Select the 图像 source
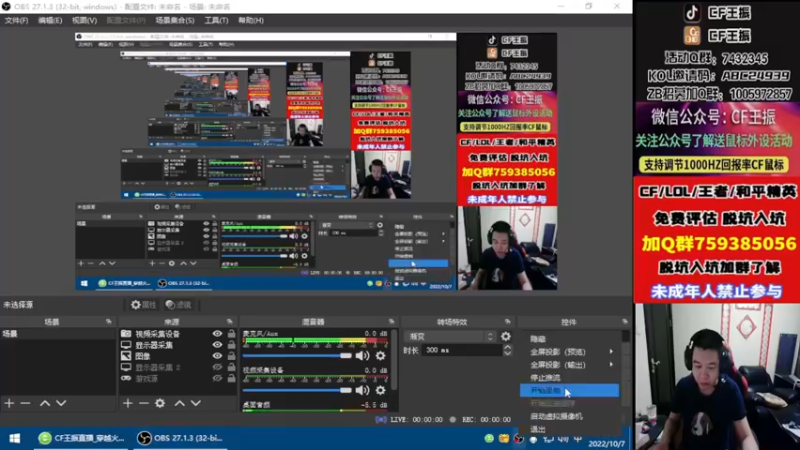The width and height of the screenshot is (800, 450). click(142, 356)
